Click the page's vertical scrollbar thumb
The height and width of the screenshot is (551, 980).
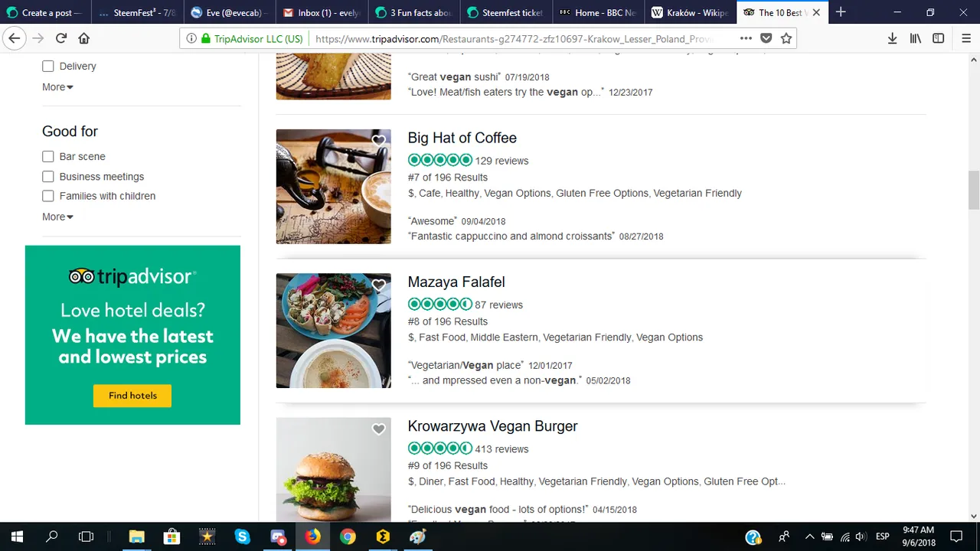click(974, 190)
